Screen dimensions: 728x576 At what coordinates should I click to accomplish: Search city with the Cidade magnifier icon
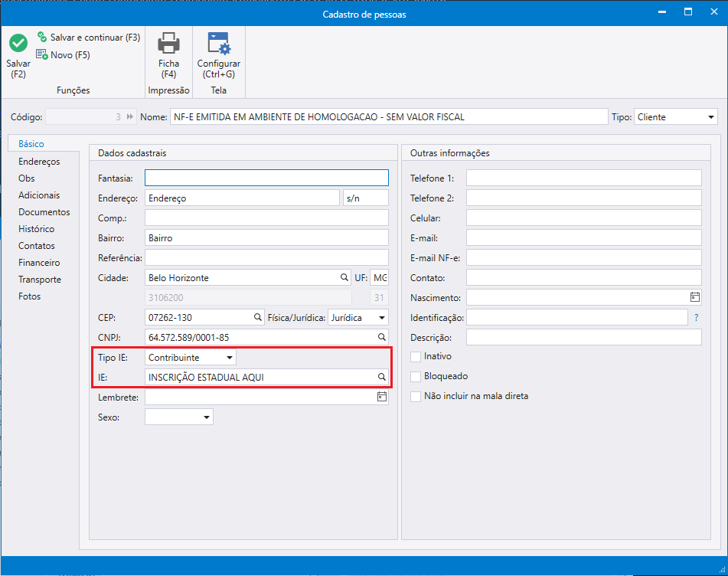[x=344, y=277]
